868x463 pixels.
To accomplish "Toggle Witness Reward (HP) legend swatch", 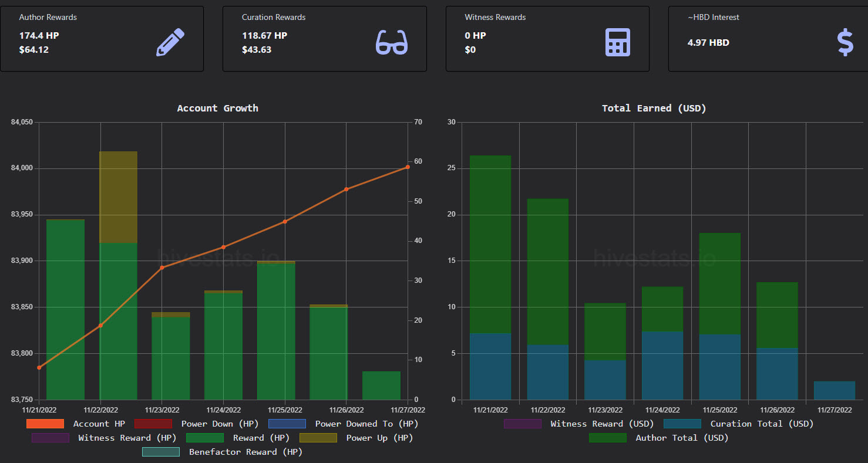I will pyautogui.click(x=50, y=438).
